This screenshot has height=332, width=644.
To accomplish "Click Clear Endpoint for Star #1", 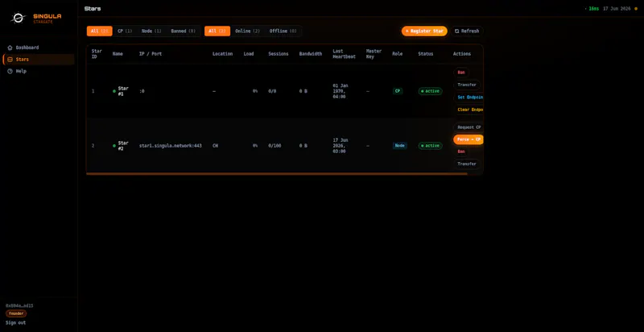I will pos(469,110).
